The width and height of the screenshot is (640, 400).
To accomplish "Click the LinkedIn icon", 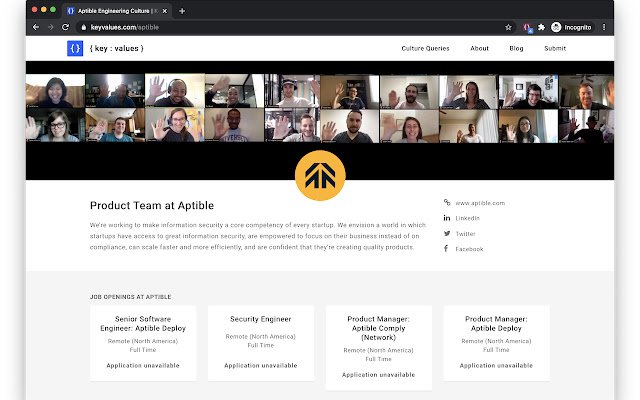I will click(x=446, y=218).
